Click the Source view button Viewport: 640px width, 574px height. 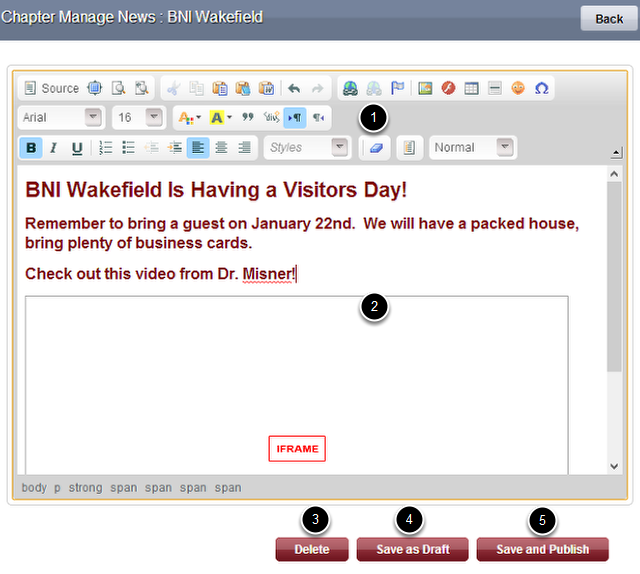pyautogui.click(x=51, y=88)
